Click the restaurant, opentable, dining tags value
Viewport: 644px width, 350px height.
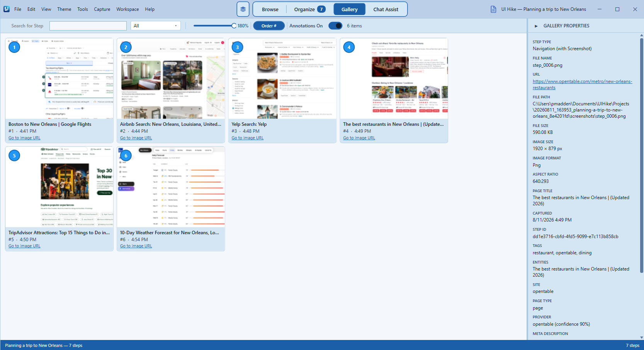pyautogui.click(x=562, y=253)
